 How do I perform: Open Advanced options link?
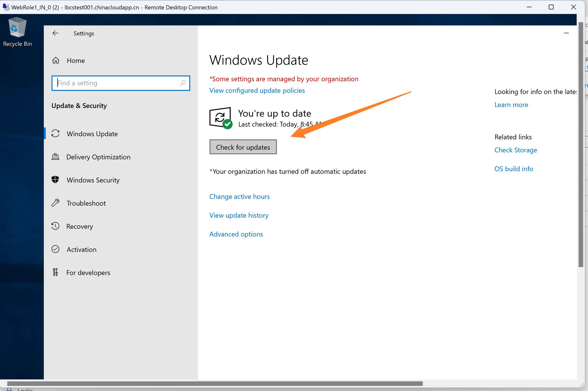[236, 234]
